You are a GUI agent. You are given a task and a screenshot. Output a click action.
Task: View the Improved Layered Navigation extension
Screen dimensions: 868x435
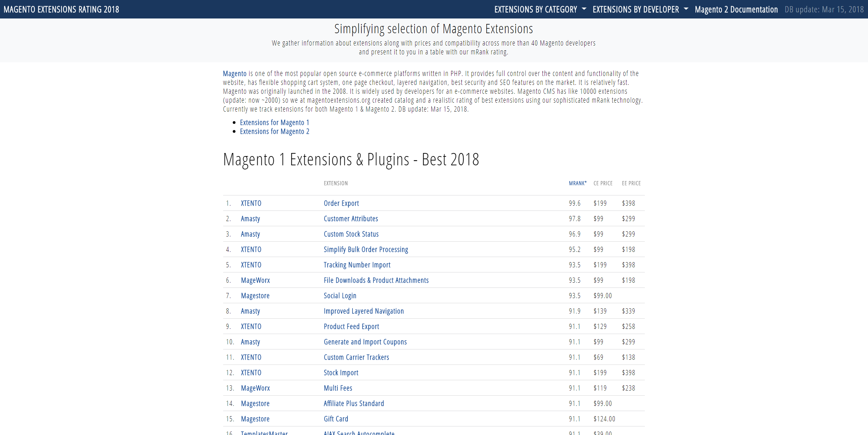point(363,311)
